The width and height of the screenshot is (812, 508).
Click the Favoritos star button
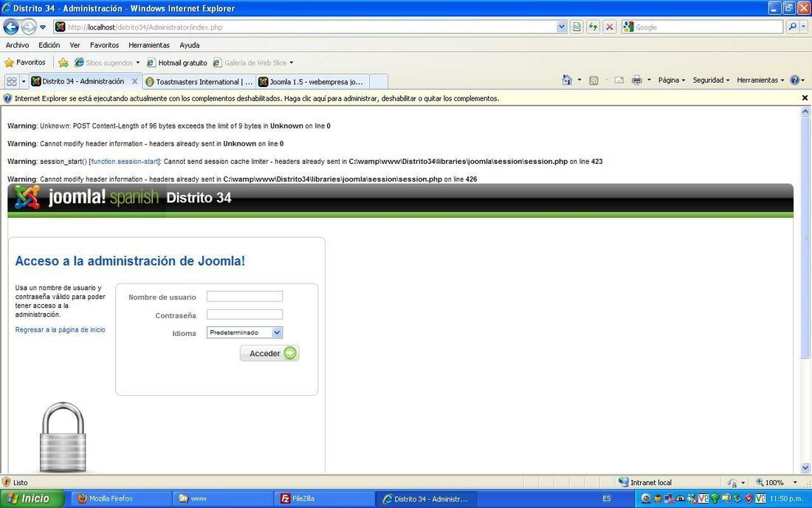click(25, 63)
